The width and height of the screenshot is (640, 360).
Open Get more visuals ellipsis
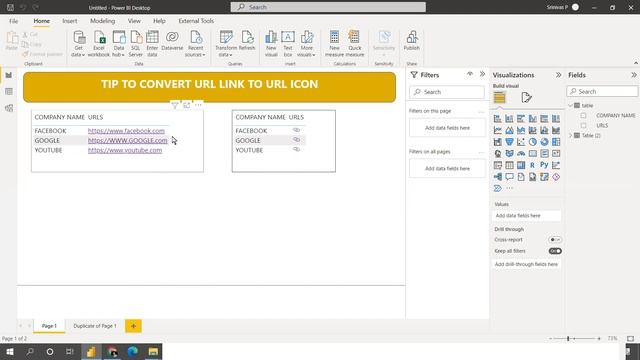tap(509, 188)
